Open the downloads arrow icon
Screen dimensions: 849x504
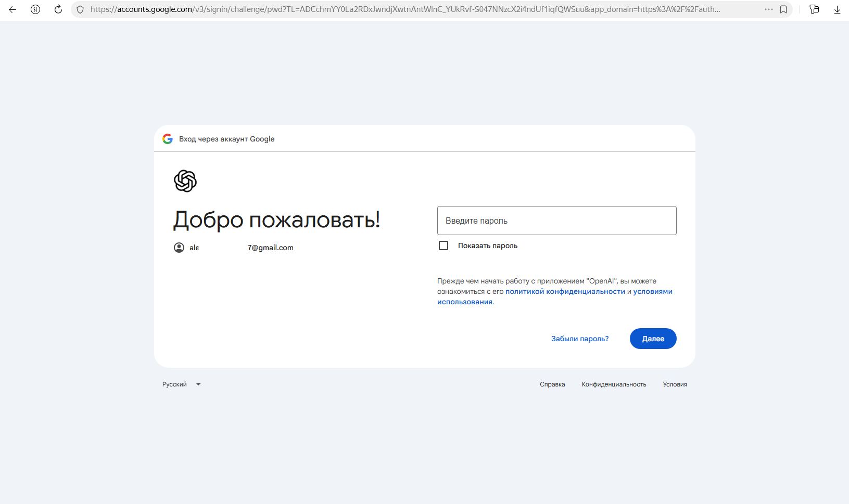(x=837, y=9)
